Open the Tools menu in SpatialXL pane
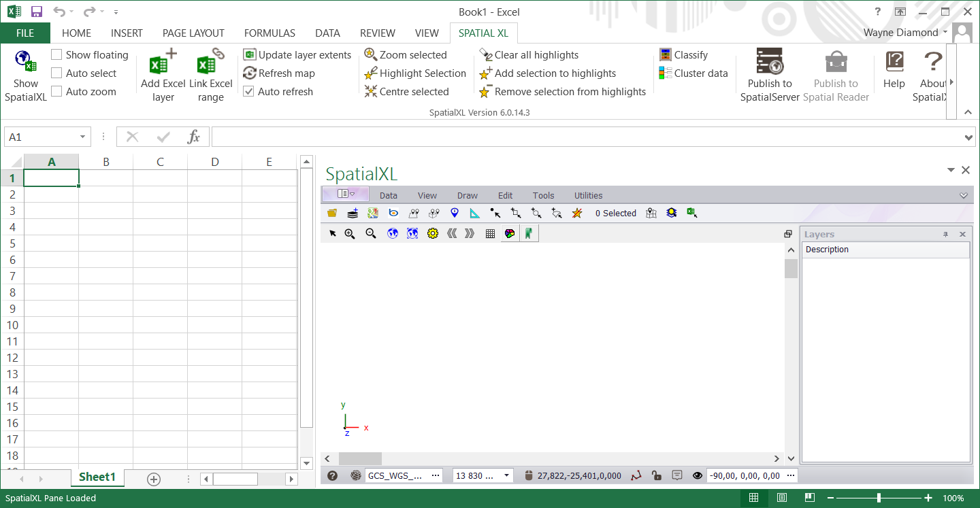This screenshot has height=508, width=980. tap(543, 195)
